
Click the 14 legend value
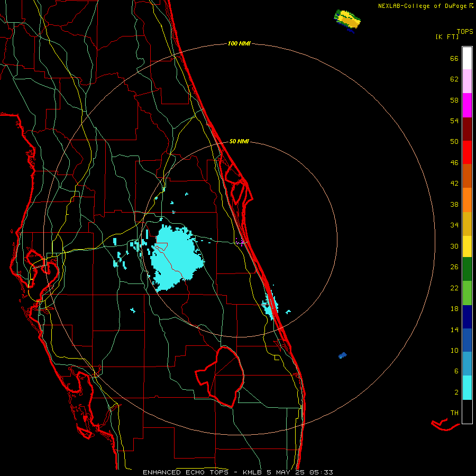[x=454, y=329]
